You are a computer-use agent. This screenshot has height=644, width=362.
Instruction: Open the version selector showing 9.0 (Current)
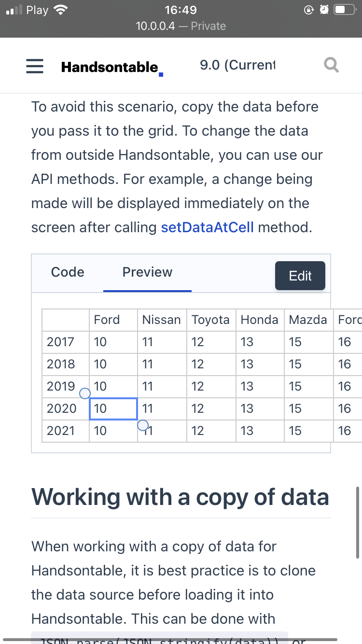tap(238, 65)
